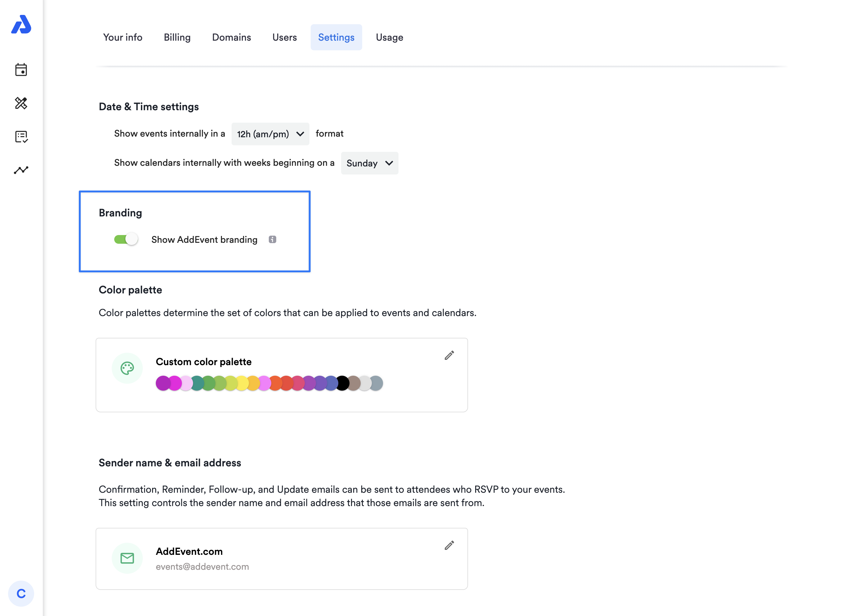This screenshot has width=861, height=616.
Task: Click events@addevent.com email address
Action: coord(202,567)
